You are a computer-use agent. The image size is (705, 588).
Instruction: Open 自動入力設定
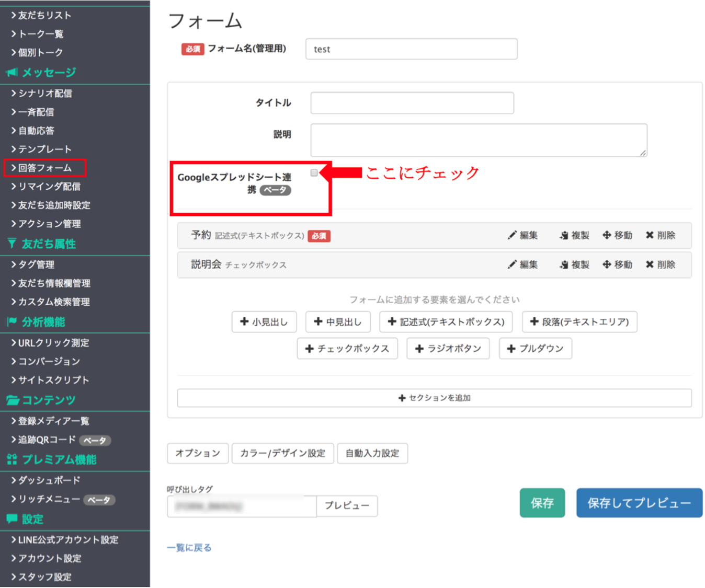point(372,453)
